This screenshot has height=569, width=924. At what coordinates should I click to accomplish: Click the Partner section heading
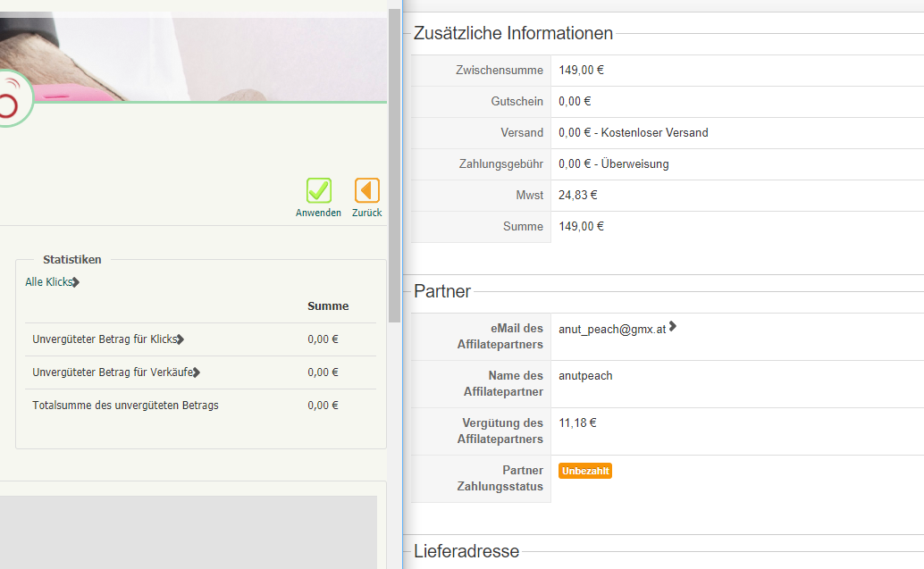442,291
